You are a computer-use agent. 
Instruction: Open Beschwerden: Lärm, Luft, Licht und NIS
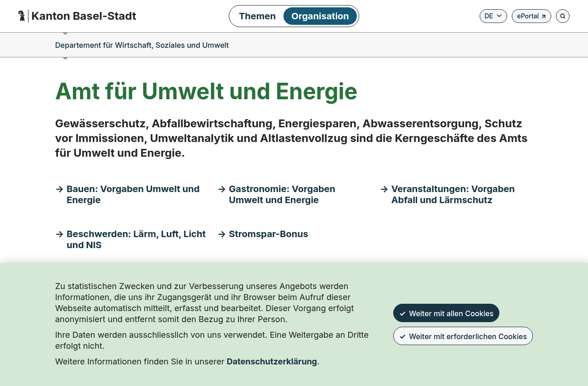point(136,239)
